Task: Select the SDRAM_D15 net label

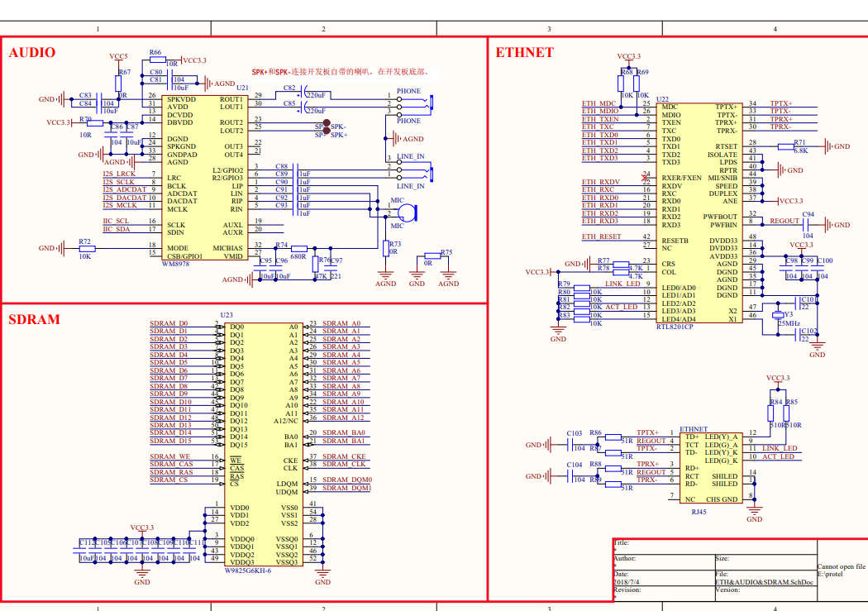Action: click(x=170, y=441)
